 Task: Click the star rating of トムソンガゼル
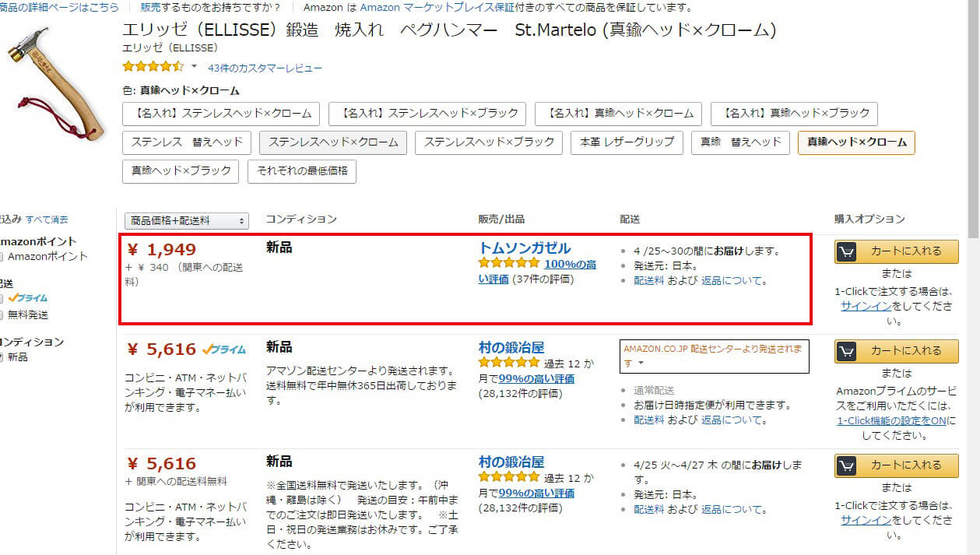(508, 264)
